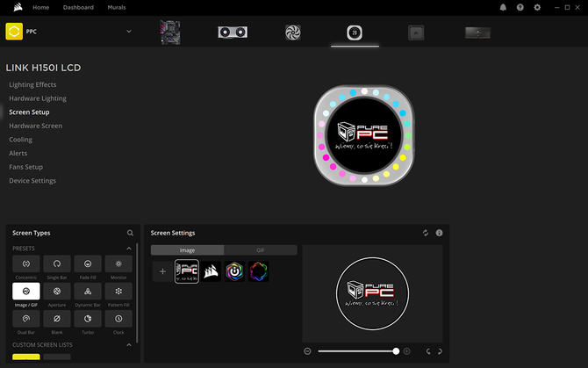
Task: Collapse the PRESETS section
Action: [x=129, y=249]
